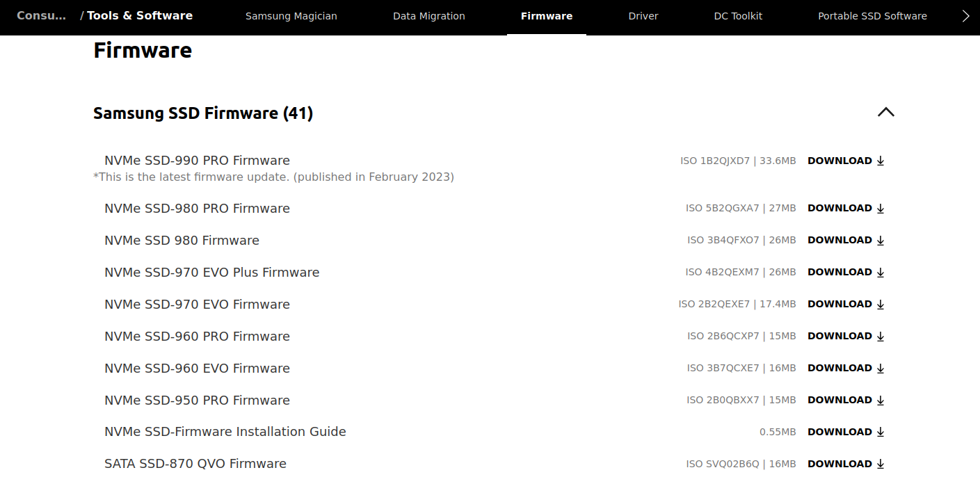Click DOWNLOAD text for NVMe SSD-960 PRO Firmware

(x=840, y=336)
